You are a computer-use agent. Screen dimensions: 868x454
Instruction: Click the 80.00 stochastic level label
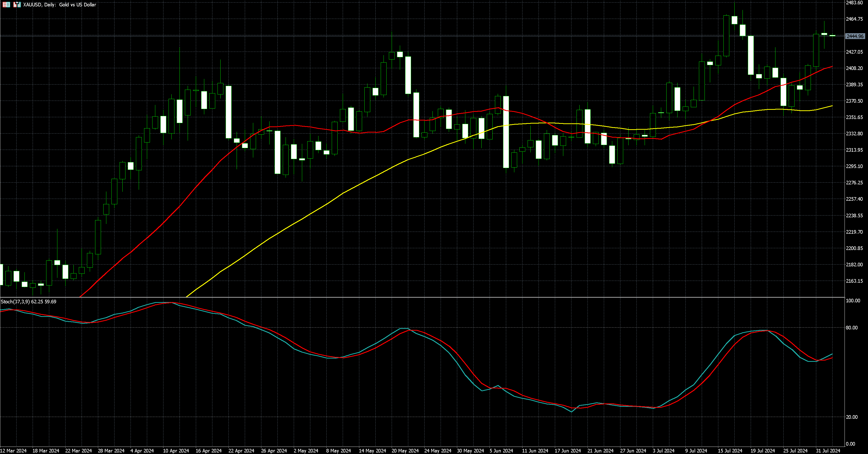(x=851, y=328)
